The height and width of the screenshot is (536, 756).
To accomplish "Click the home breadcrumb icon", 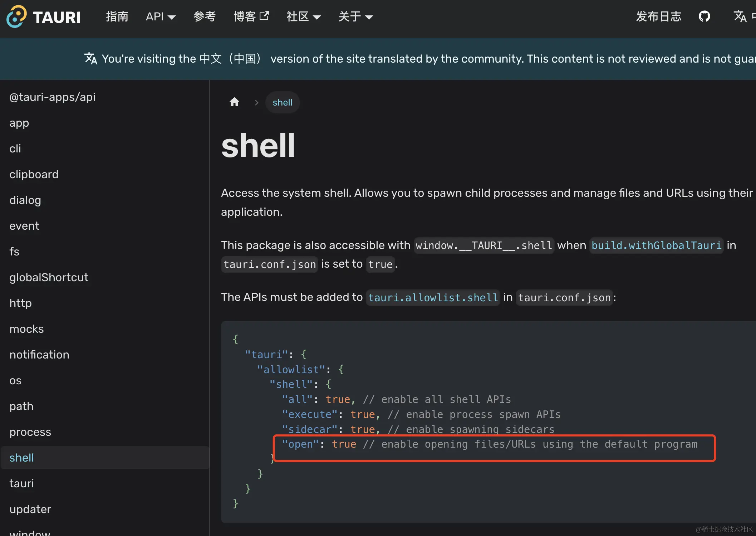I will coord(234,102).
